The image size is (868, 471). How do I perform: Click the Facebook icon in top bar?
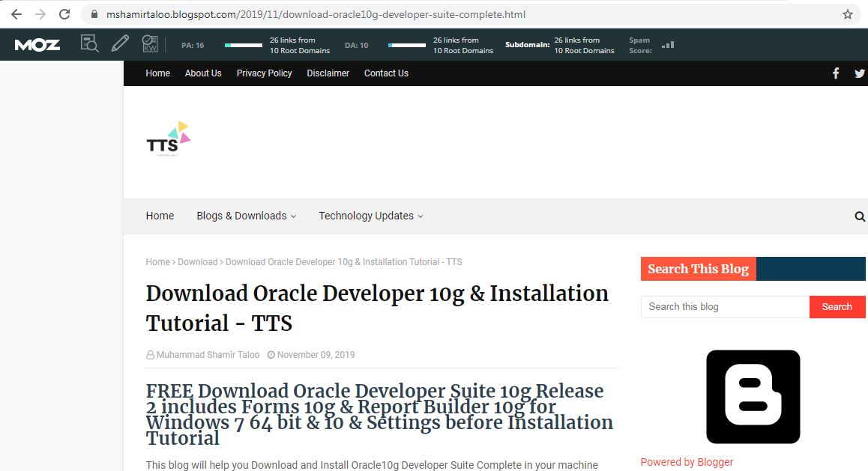pyautogui.click(x=836, y=73)
